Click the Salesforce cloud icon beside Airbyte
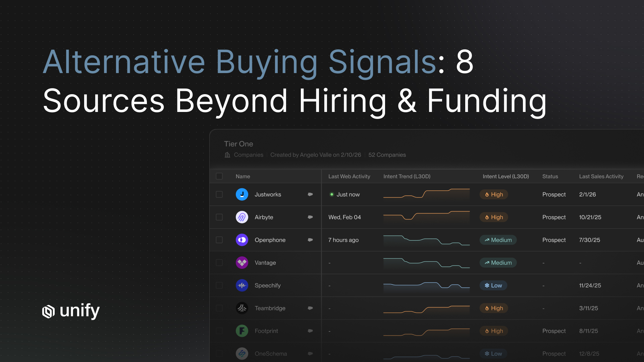The image size is (644, 362). [x=310, y=217]
